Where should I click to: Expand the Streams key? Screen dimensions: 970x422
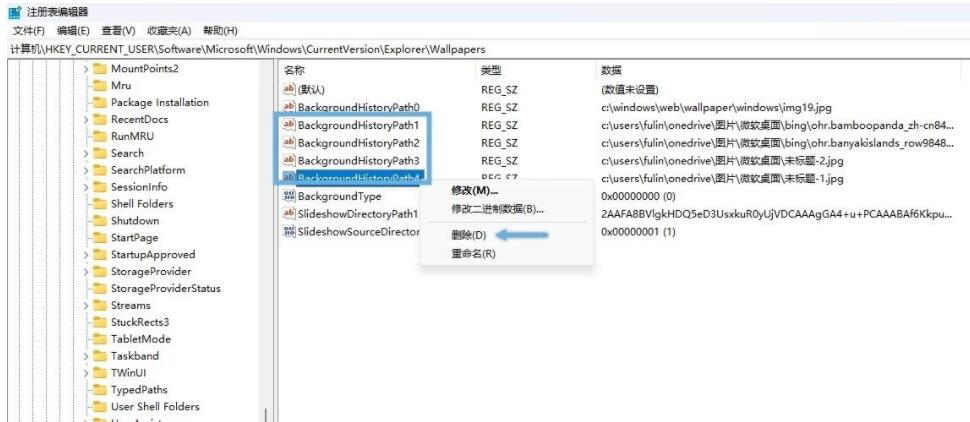(86, 305)
